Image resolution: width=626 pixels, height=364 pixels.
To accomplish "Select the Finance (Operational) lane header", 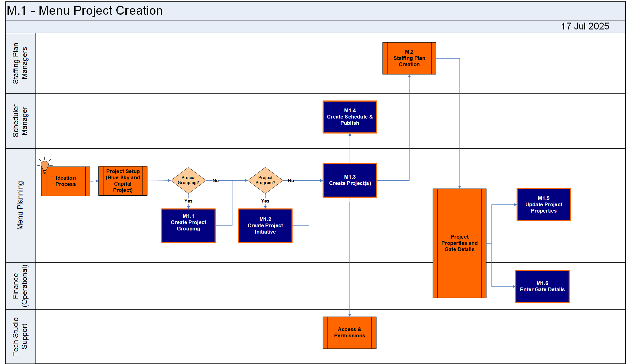I will pyautogui.click(x=20, y=286).
